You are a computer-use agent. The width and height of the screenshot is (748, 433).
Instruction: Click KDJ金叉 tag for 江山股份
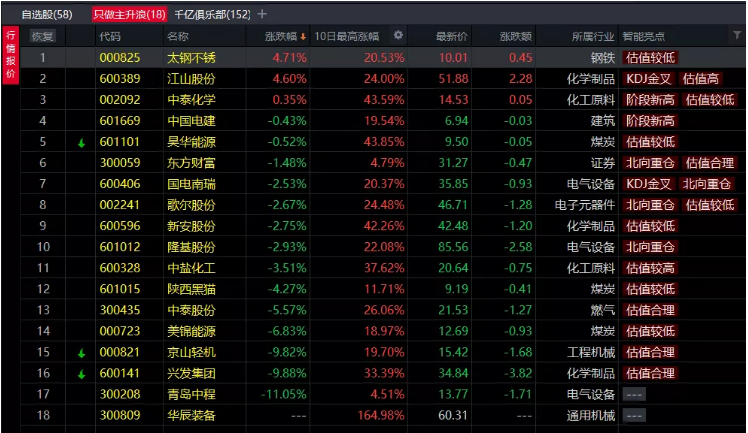(x=648, y=78)
